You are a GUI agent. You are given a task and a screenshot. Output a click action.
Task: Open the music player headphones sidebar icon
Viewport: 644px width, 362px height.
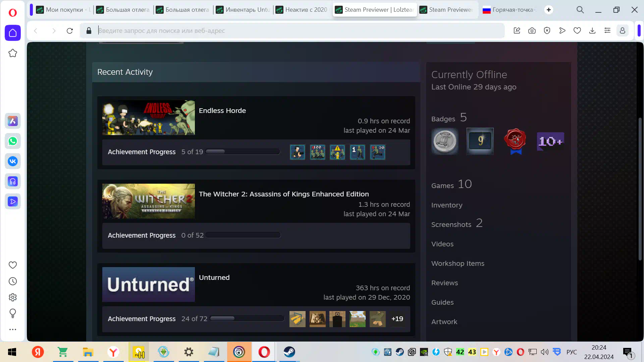pos(13,181)
